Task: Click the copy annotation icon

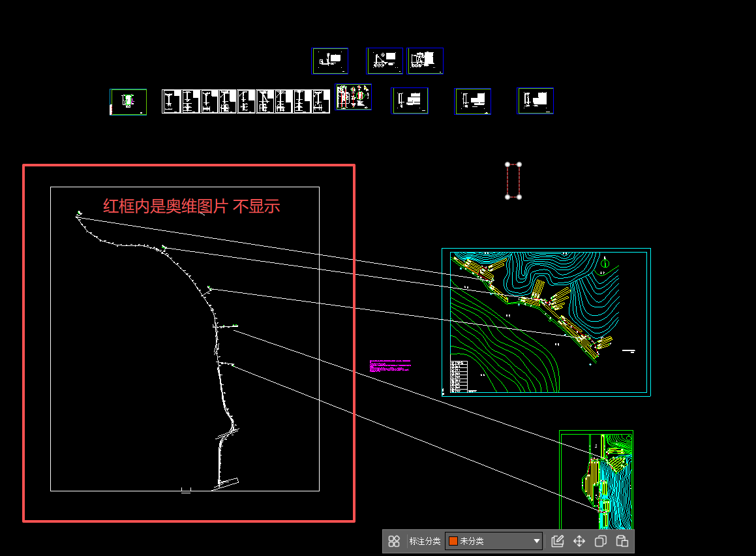Action: coord(600,541)
